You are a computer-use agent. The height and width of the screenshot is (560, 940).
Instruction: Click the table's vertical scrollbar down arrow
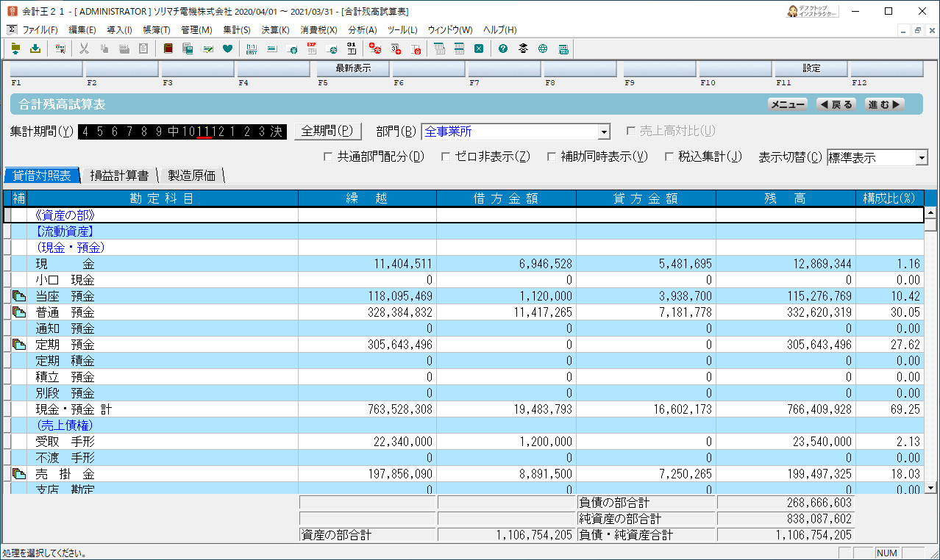tap(930, 487)
